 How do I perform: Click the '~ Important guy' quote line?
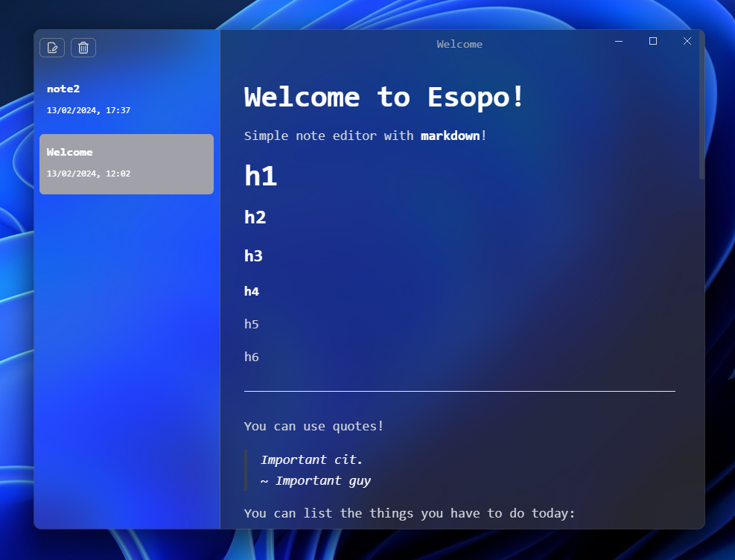316,481
